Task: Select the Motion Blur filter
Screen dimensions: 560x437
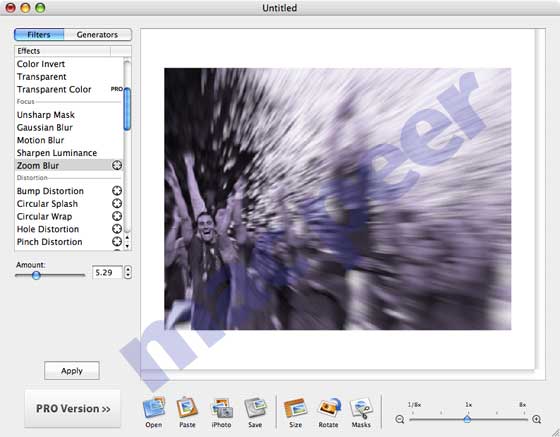Action: point(69,140)
